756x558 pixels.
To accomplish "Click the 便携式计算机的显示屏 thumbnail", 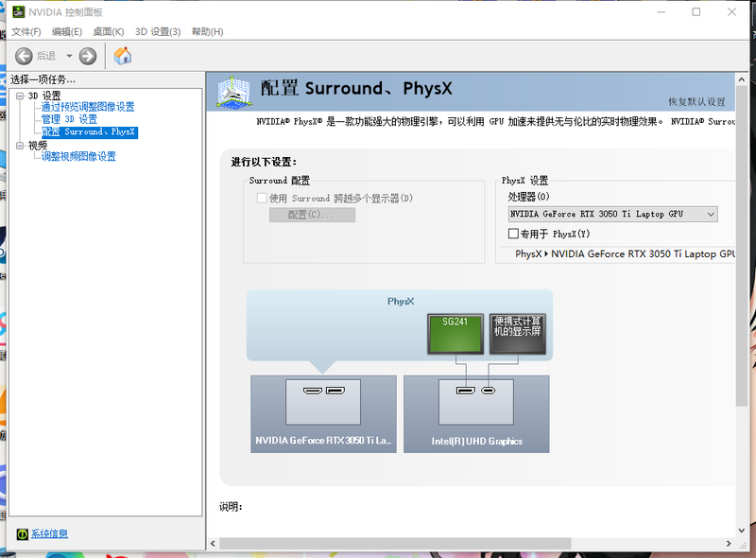I will (x=517, y=334).
